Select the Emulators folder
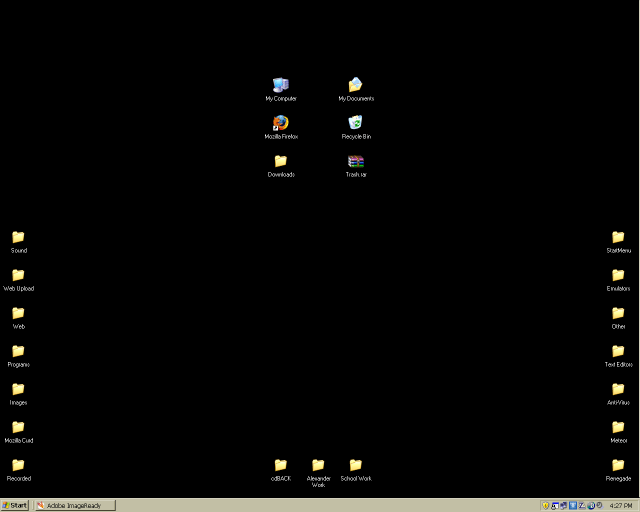The width and height of the screenshot is (640, 512). [x=618, y=276]
